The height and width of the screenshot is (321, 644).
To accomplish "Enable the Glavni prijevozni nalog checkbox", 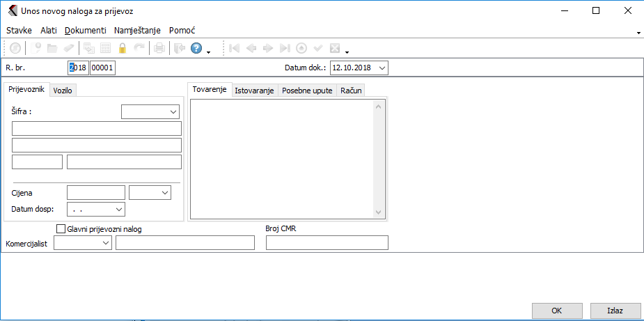I will 60,228.
